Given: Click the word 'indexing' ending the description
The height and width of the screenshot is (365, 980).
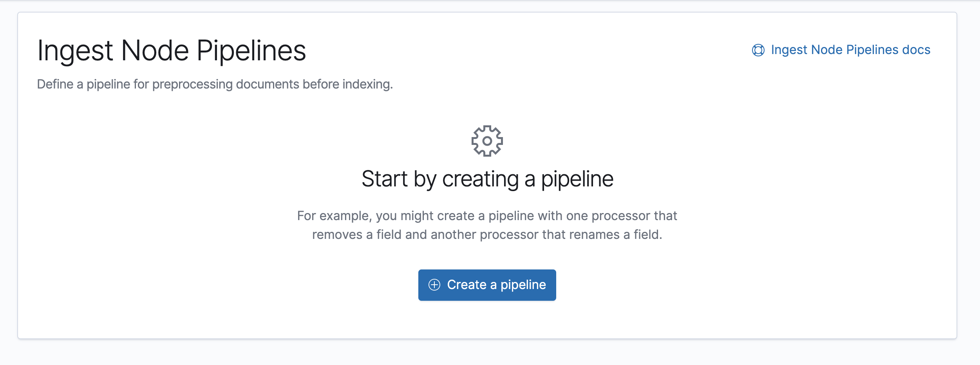Looking at the screenshot, I should click(367, 84).
